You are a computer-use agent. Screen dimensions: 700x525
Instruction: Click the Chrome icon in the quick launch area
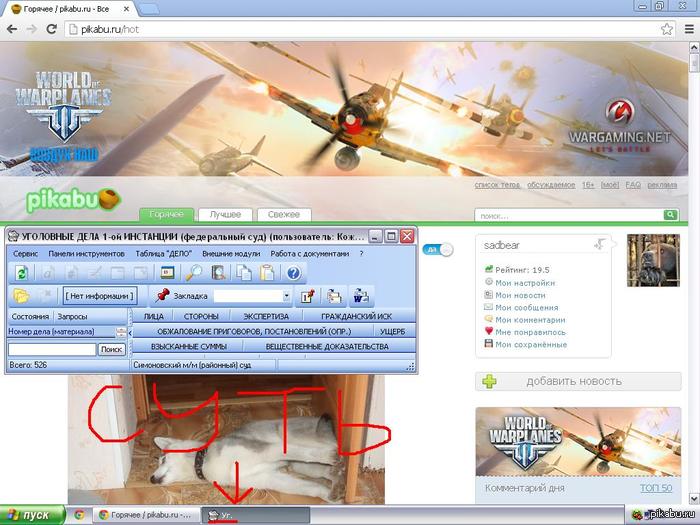pos(79,515)
